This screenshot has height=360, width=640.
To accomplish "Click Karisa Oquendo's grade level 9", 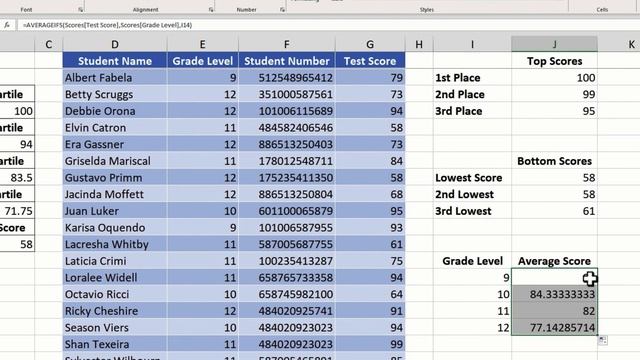I will coord(202,228).
